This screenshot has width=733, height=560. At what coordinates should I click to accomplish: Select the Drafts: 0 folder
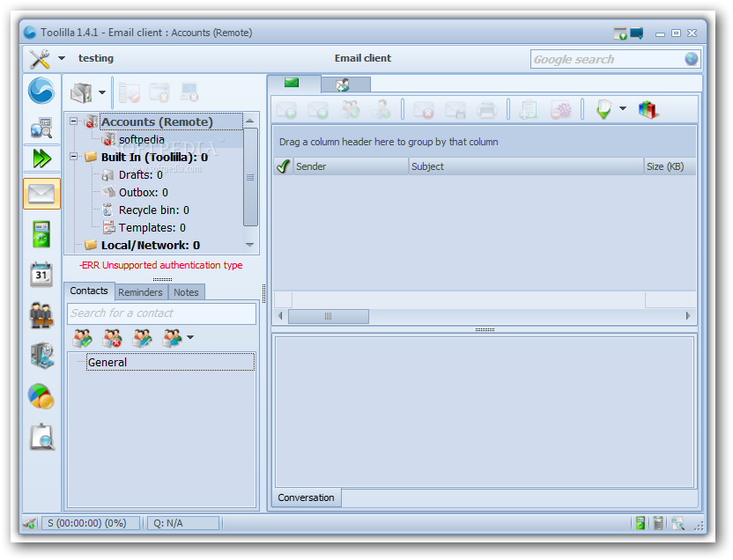click(140, 175)
